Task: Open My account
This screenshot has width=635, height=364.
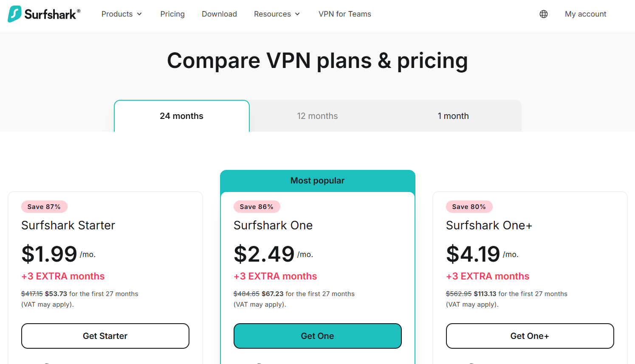Action: (585, 14)
